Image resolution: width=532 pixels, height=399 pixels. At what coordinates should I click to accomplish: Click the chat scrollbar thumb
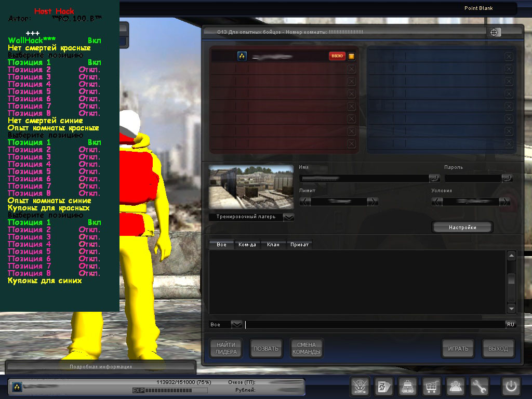pyautogui.click(x=511, y=280)
